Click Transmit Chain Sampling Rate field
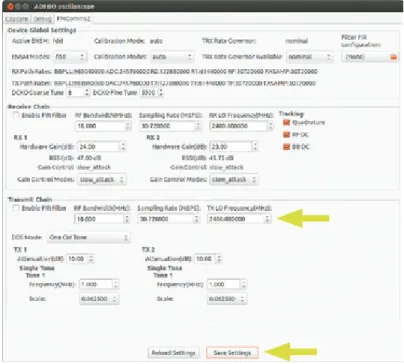The image size is (404, 364). [x=169, y=219]
